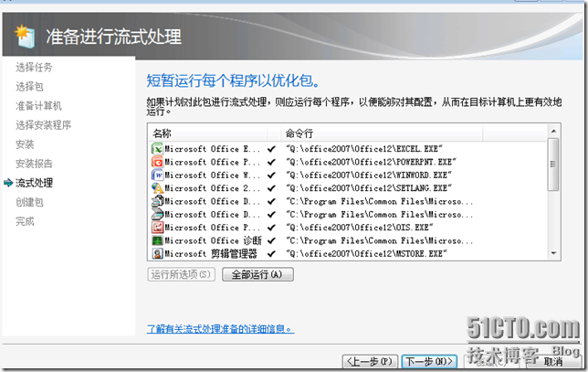Click the first Microsoft Office D... scanner icon

157,201
